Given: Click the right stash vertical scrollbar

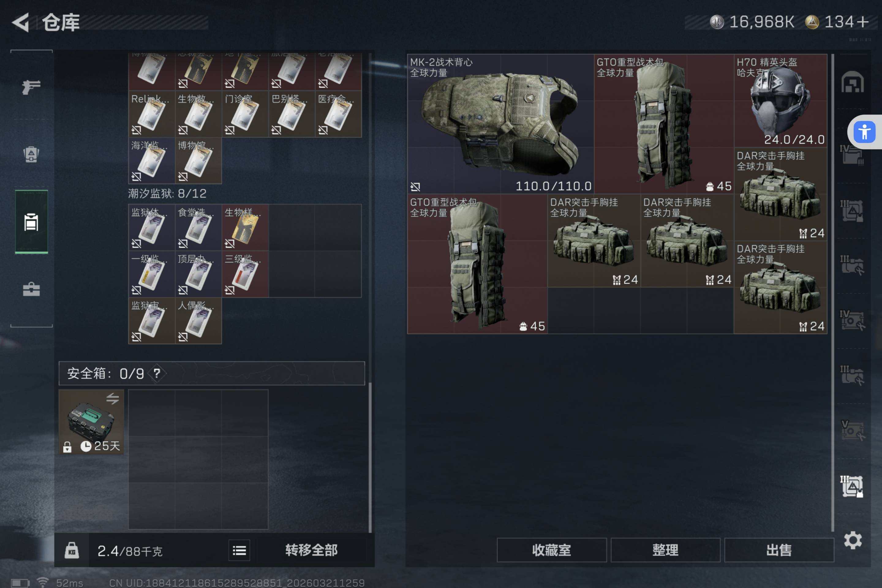Looking at the screenshot, I should (832, 292).
